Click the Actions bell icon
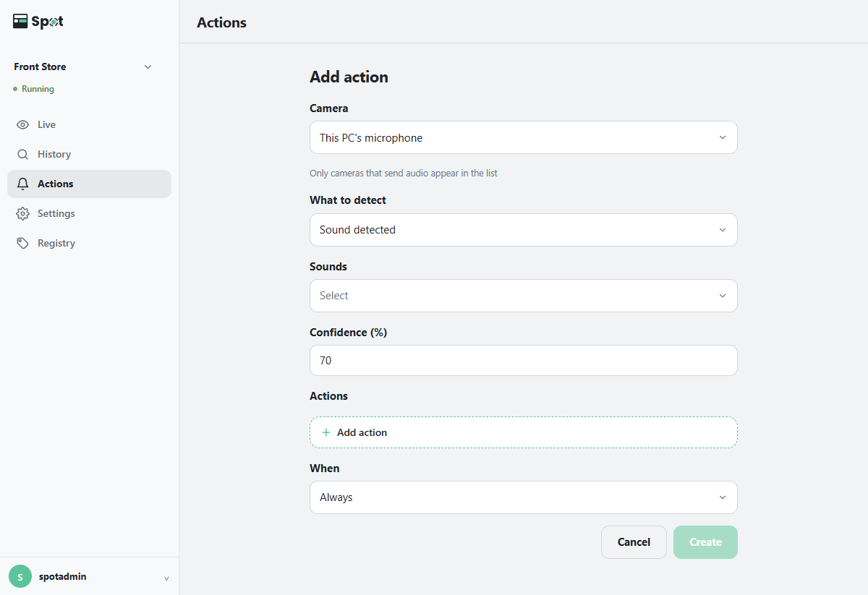 click(23, 184)
